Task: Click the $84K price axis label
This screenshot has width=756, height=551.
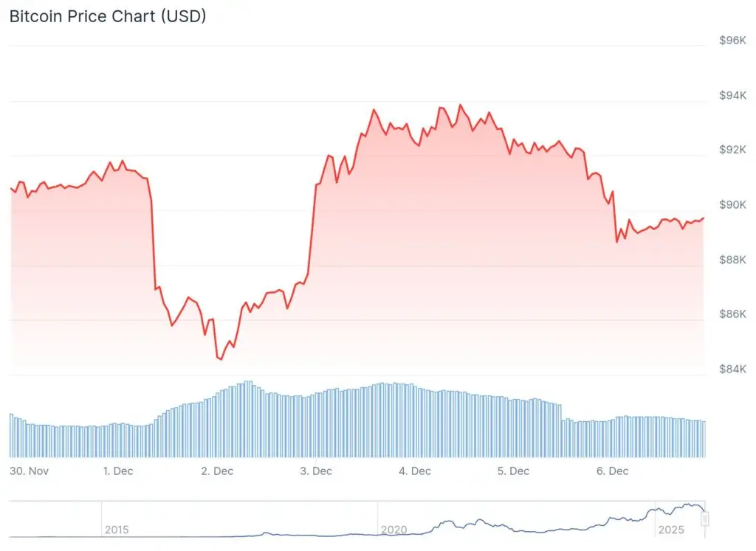Action: pyautogui.click(x=732, y=369)
